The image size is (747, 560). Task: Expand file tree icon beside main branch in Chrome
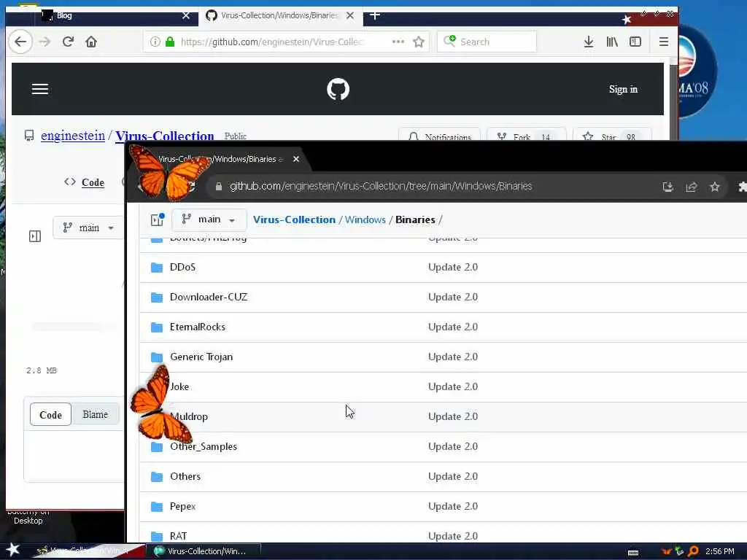[x=158, y=219]
